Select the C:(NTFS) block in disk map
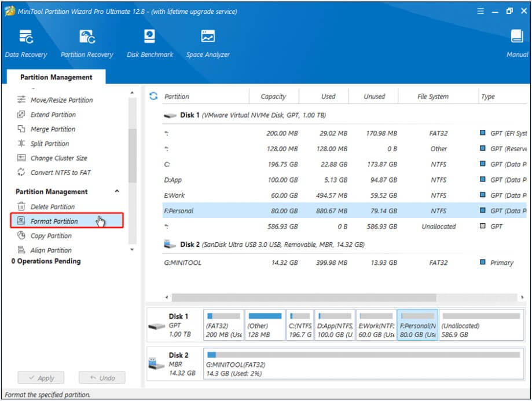The width and height of the screenshot is (532, 401). tap(300, 325)
